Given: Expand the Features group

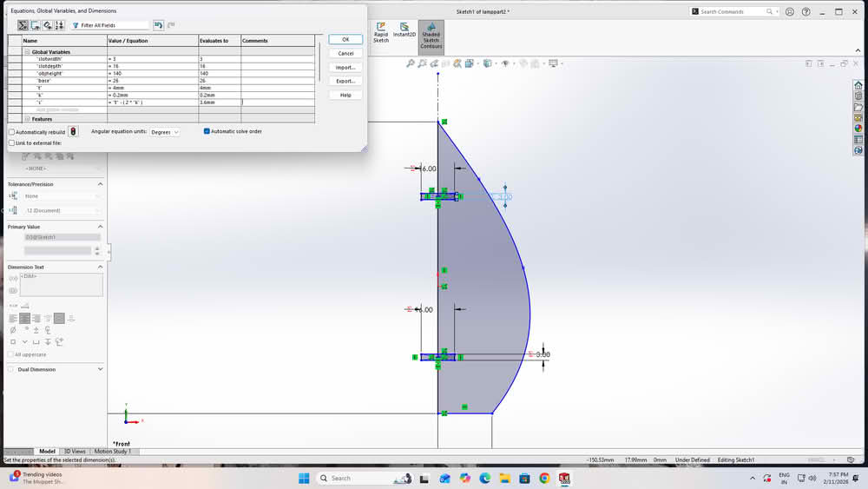Looking at the screenshot, I should 27,119.
